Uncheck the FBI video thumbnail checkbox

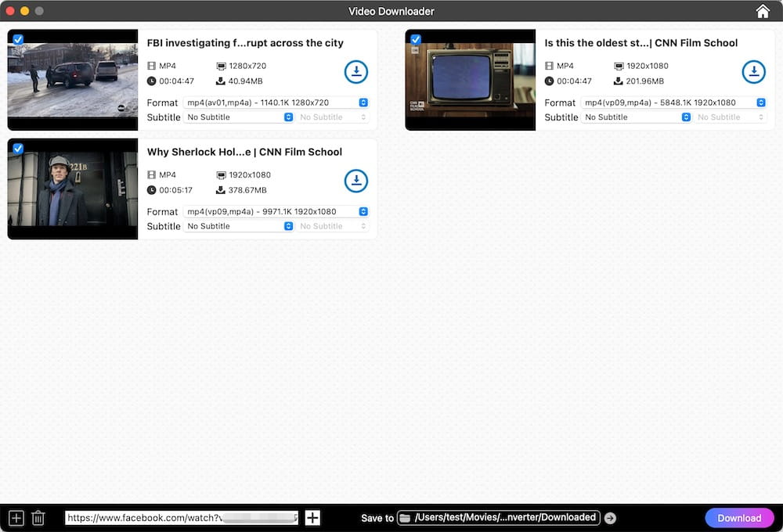(x=18, y=38)
